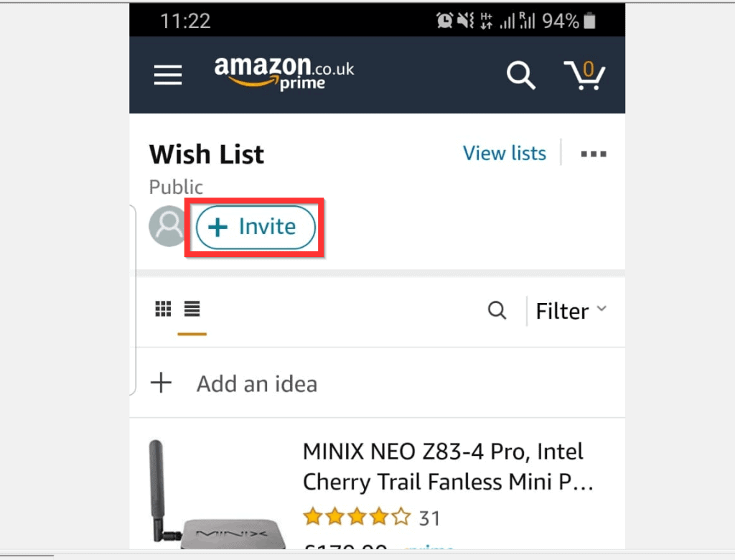Expand the Filter dropdown
This screenshot has height=560, width=735.
click(571, 311)
